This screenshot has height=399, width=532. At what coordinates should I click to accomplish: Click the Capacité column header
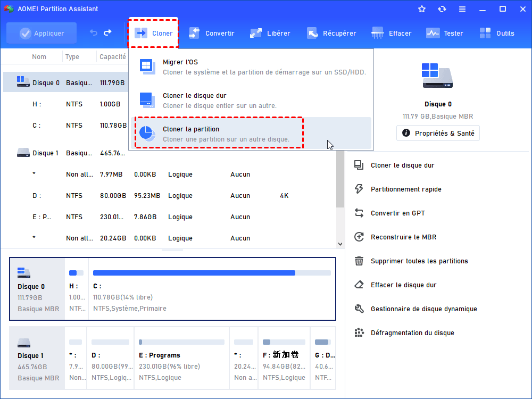point(112,57)
